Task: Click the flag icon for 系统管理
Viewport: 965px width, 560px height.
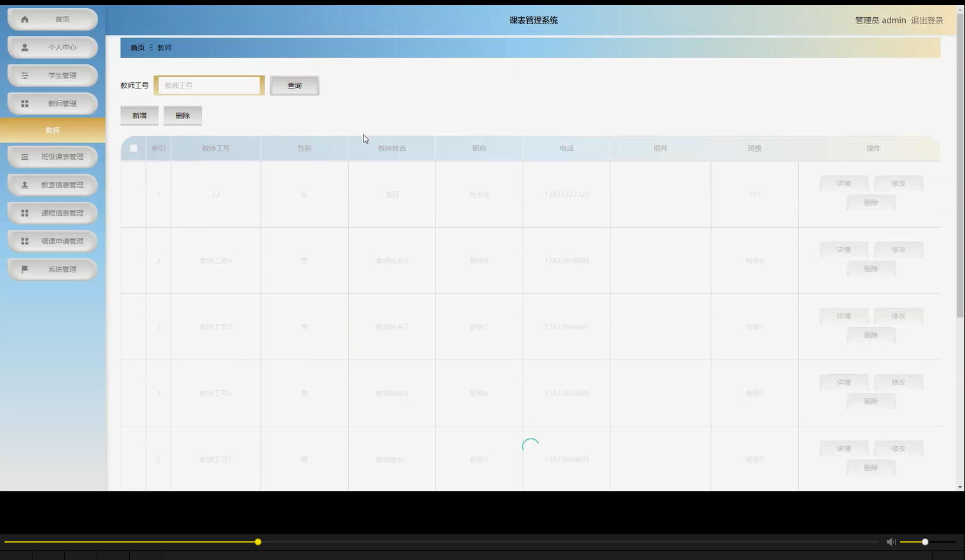Action: click(25, 269)
